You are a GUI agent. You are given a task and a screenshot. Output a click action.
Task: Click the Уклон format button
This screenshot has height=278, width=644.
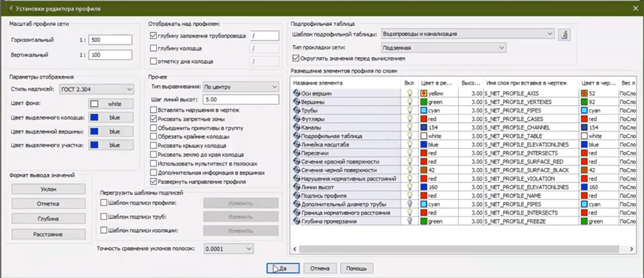click(48, 189)
